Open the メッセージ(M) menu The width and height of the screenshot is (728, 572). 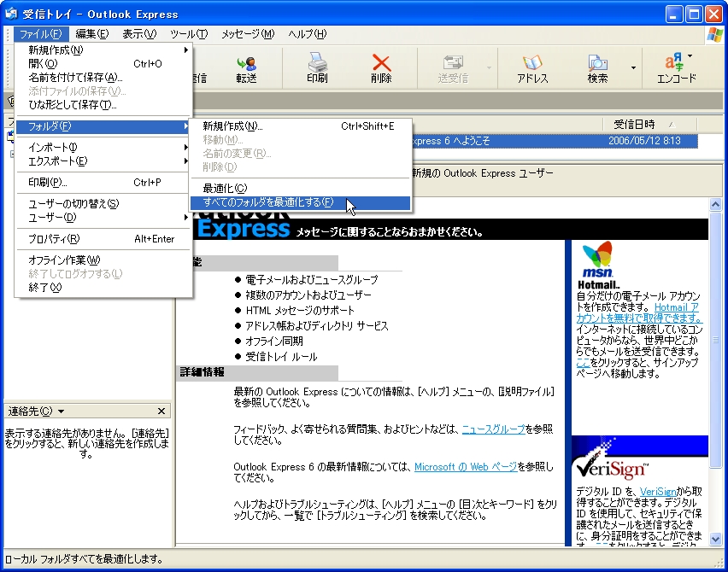[248, 34]
